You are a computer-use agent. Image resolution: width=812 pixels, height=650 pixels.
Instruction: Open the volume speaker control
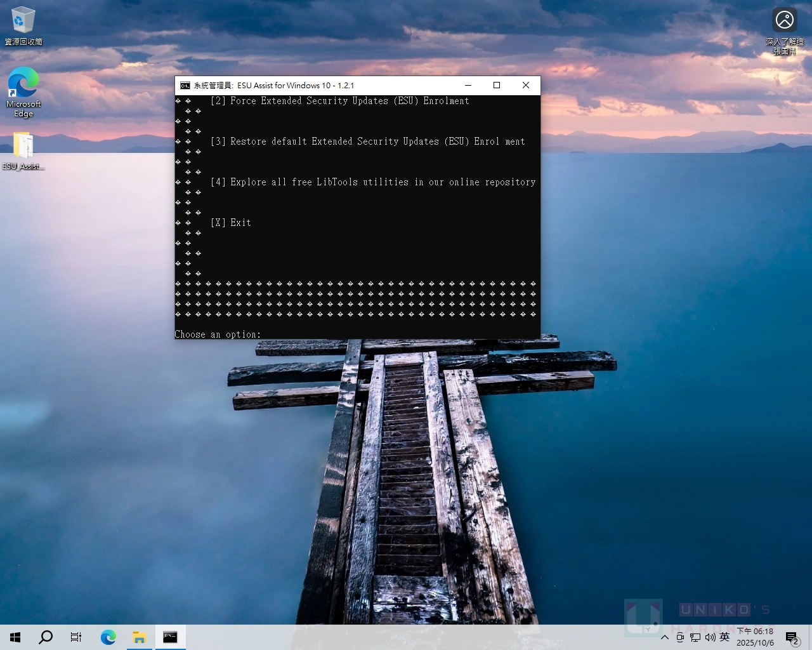(710, 637)
